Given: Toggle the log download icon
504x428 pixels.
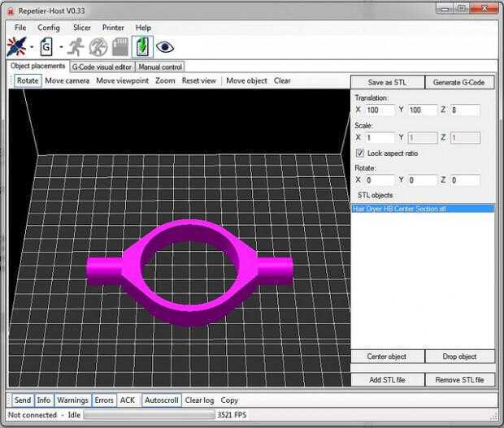Looking at the screenshot, I should tap(142, 47).
